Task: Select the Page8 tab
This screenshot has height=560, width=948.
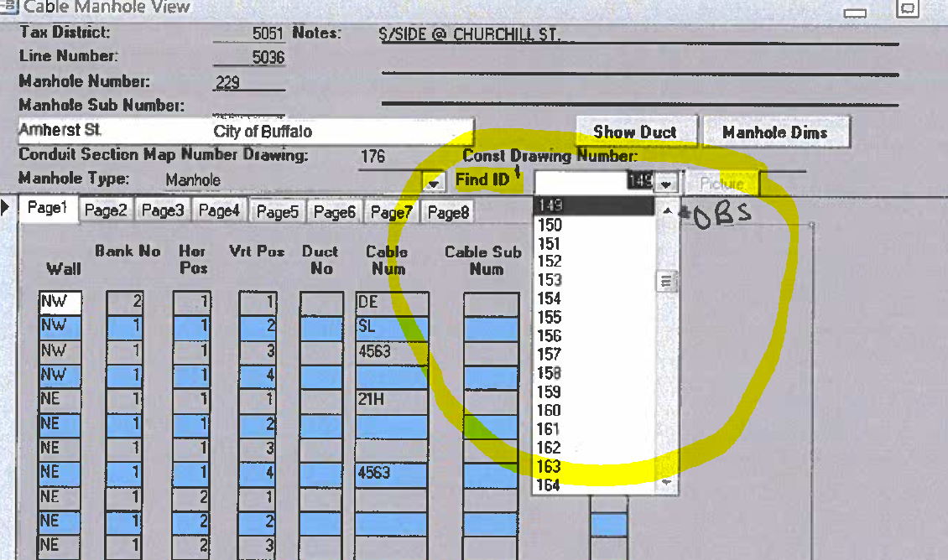Action: [x=449, y=212]
